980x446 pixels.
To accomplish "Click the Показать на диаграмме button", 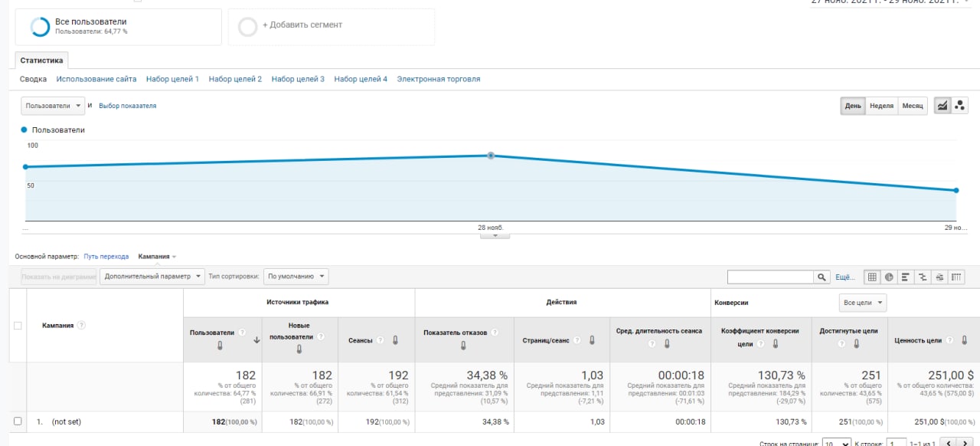I will tap(59, 276).
